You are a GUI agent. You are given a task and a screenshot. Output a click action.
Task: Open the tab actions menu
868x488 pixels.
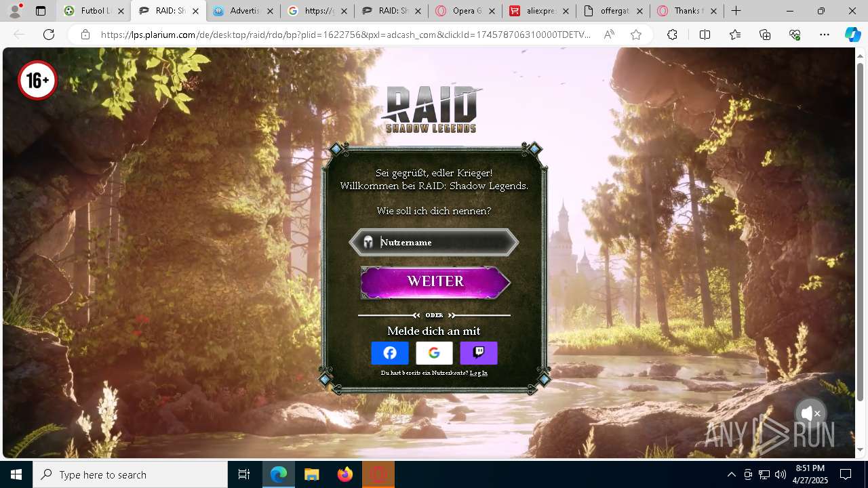point(41,11)
